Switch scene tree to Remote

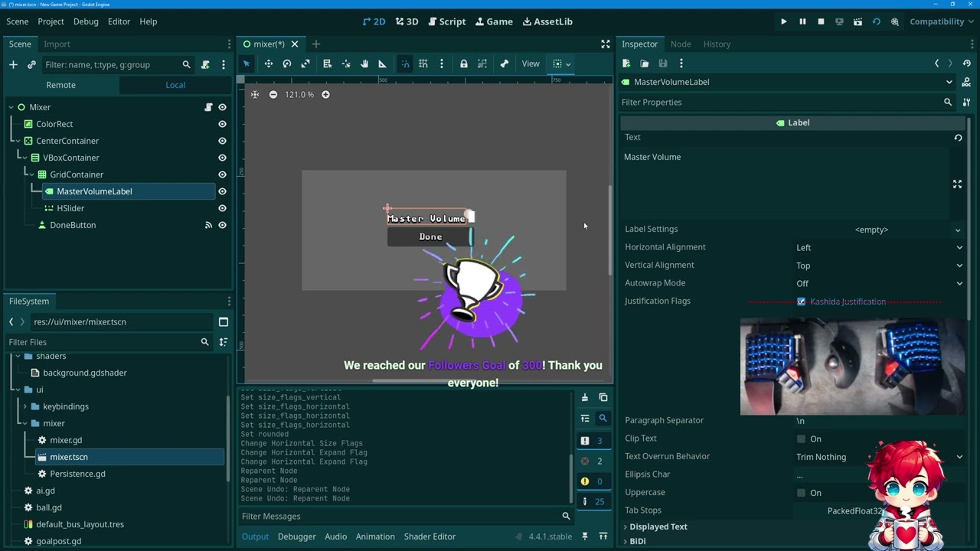point(61,85)
